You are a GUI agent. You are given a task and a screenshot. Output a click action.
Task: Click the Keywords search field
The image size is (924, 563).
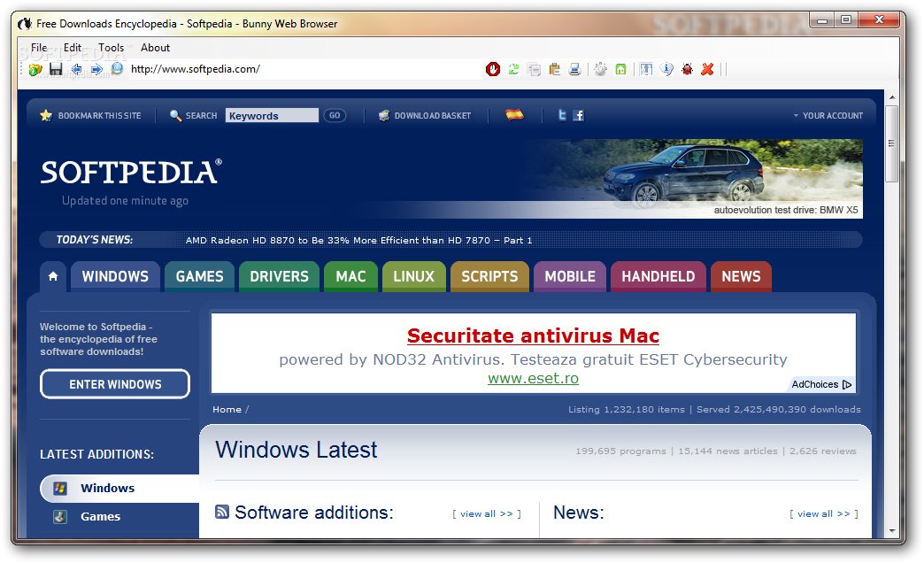[x=272, y=116]
